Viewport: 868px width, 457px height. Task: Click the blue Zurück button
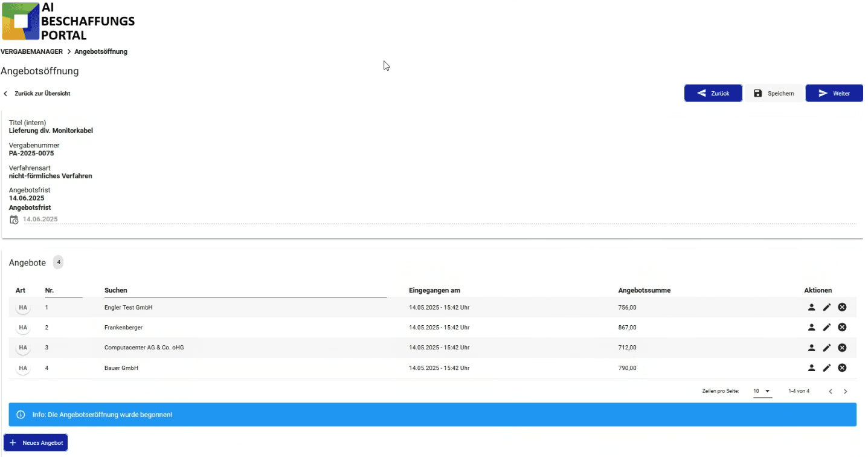click(x=713, y=93)
